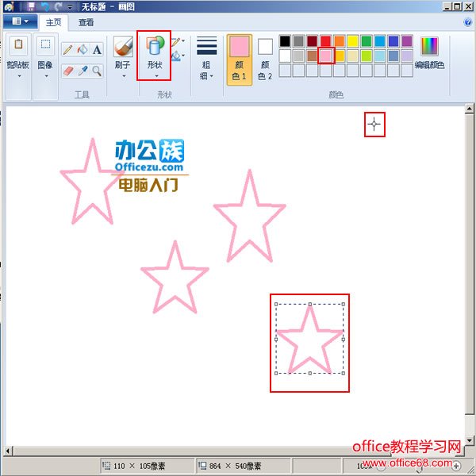This screenshot has height=476, width=476.
Task: Expand the image (图像) dropdown arrow
Action: pyautogui.click(x=46, y=76)
